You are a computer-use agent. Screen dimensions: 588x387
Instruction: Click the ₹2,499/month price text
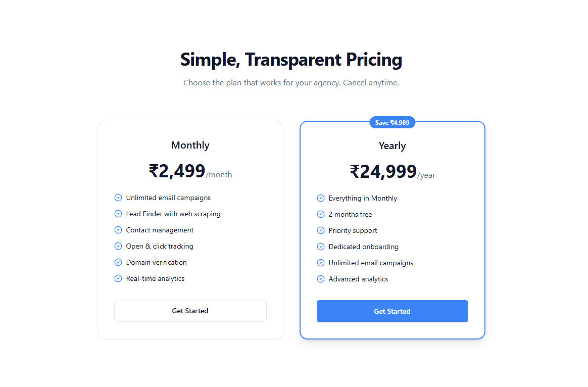(190, 172)
